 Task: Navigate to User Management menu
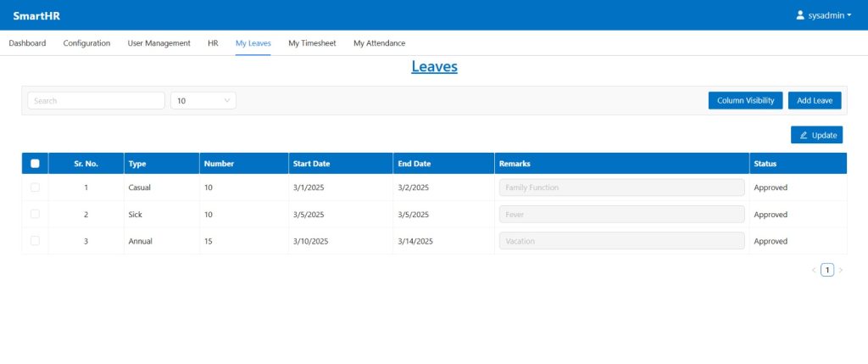point(159,43)
